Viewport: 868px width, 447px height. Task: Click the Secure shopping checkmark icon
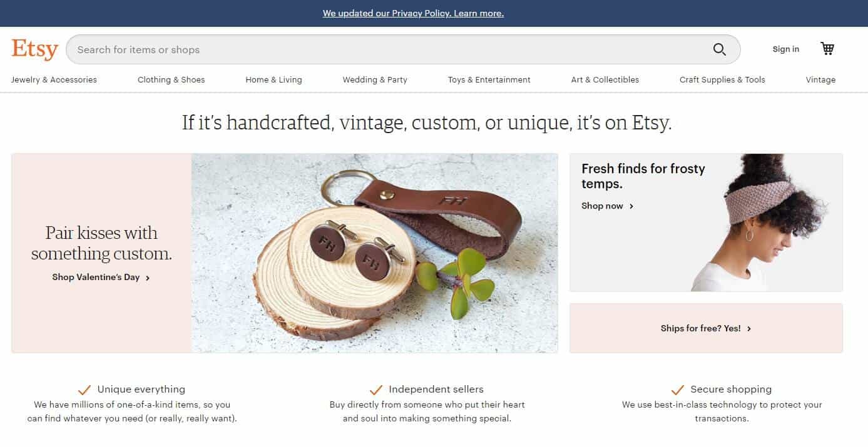pos(677,389)
